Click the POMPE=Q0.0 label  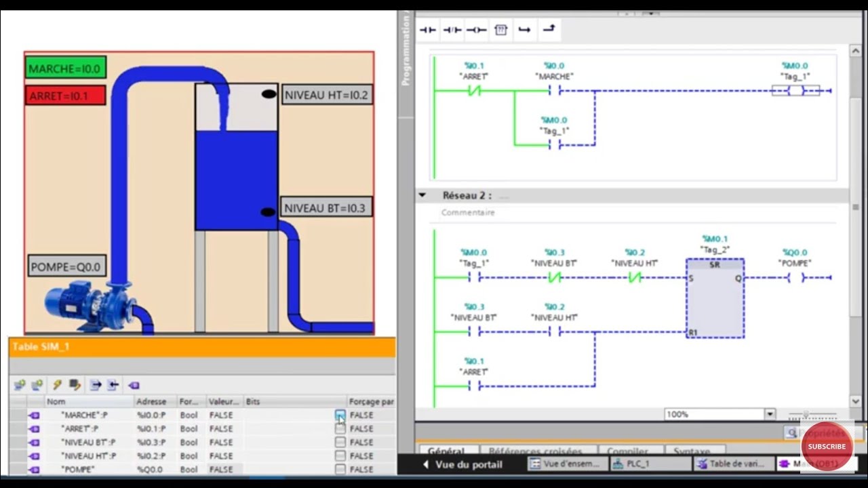(x=68, y=266)
